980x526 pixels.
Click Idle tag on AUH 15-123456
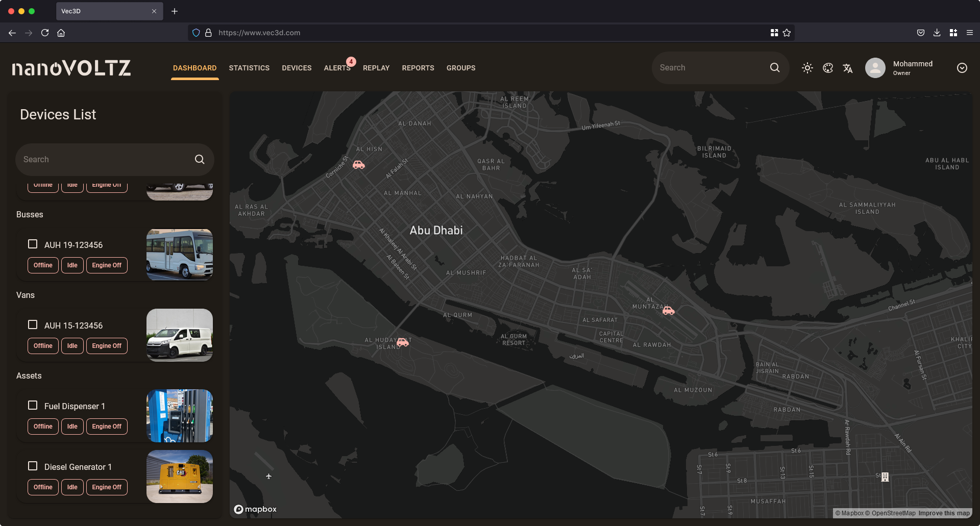72,346
